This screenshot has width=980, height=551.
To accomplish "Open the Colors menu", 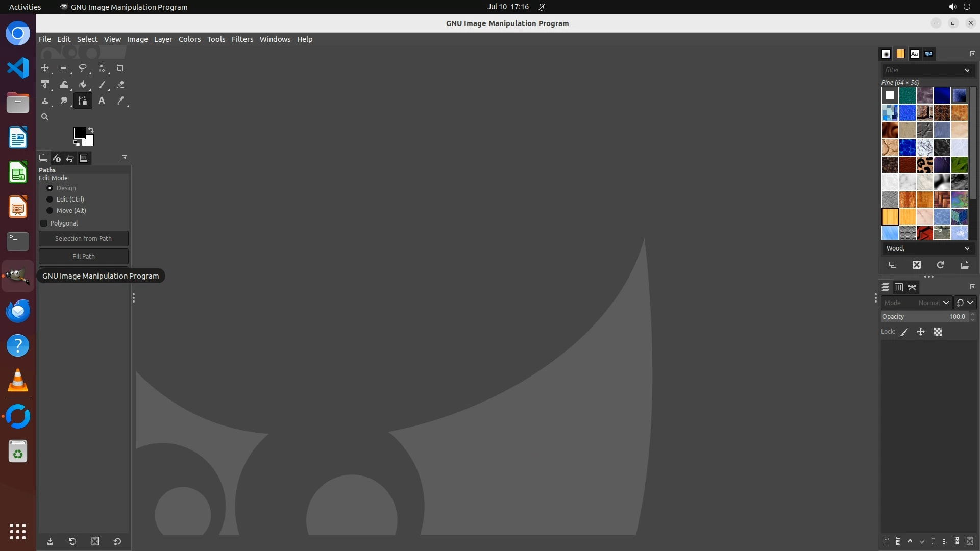I will [189, 39].
